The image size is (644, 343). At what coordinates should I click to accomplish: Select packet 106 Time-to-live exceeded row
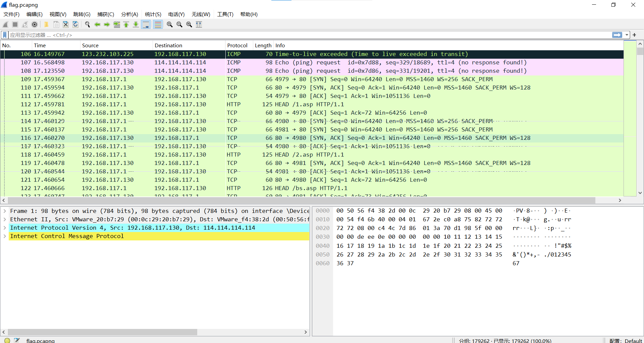pyautogui.click(x=312, y=54)
